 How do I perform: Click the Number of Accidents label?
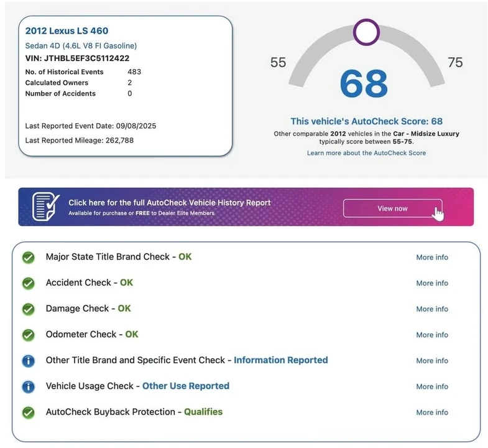click(60, 94)
